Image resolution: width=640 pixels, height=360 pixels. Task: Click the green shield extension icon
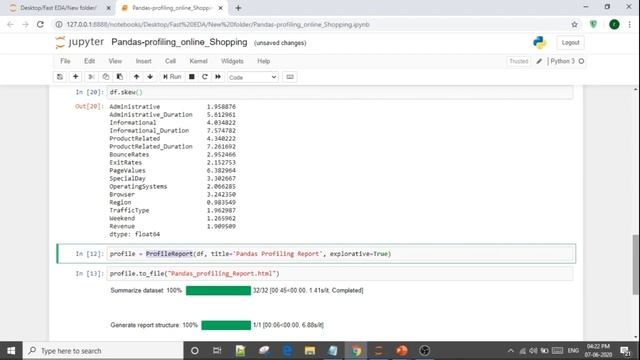593,24
